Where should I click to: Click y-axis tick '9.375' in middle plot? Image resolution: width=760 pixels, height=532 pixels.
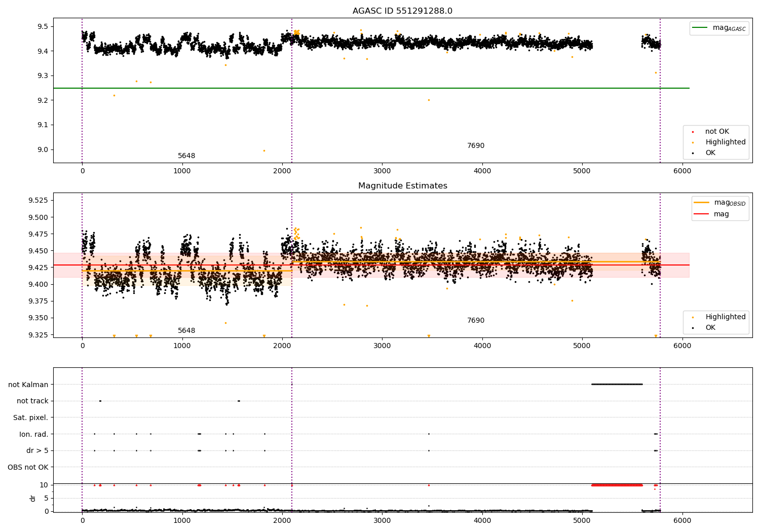pos(39,301)
